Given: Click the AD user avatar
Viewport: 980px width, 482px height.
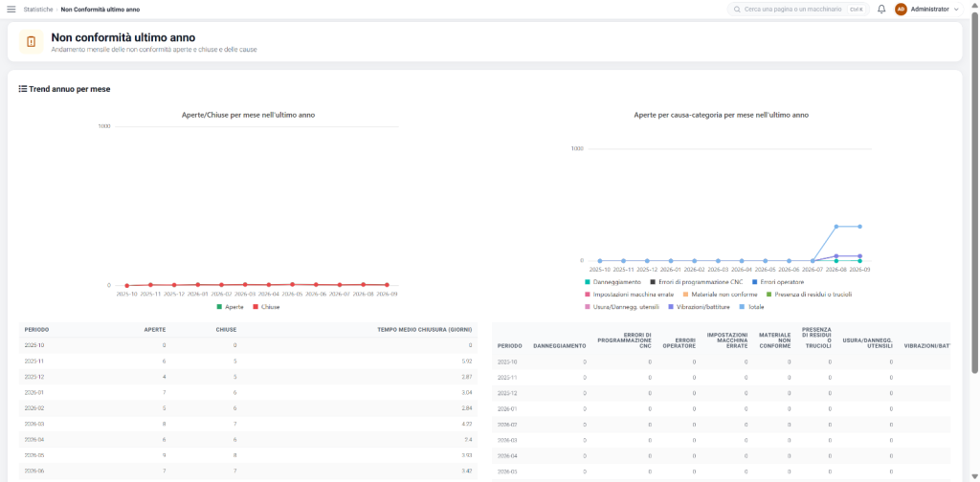Looking at the screenshot, I should (901, 10).
